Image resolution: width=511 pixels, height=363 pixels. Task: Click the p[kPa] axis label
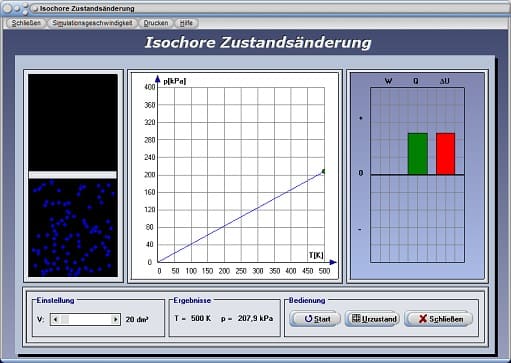pyautogui.click(x=174, y=81)
